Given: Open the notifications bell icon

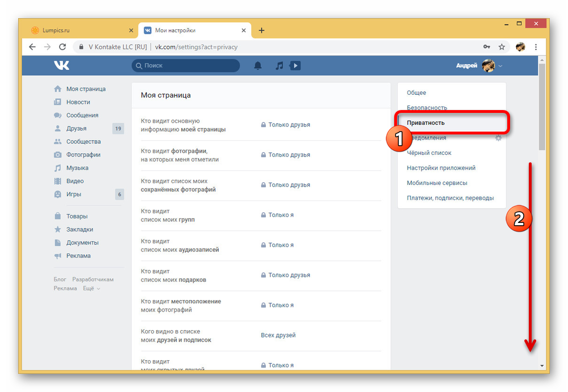Looking at the screenshot, I should [258, 66].
